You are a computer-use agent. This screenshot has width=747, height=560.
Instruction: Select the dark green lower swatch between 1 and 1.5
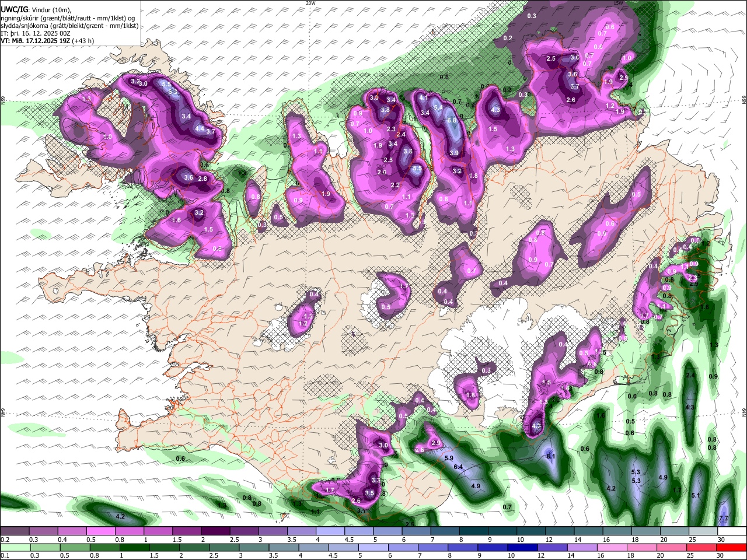135,547
